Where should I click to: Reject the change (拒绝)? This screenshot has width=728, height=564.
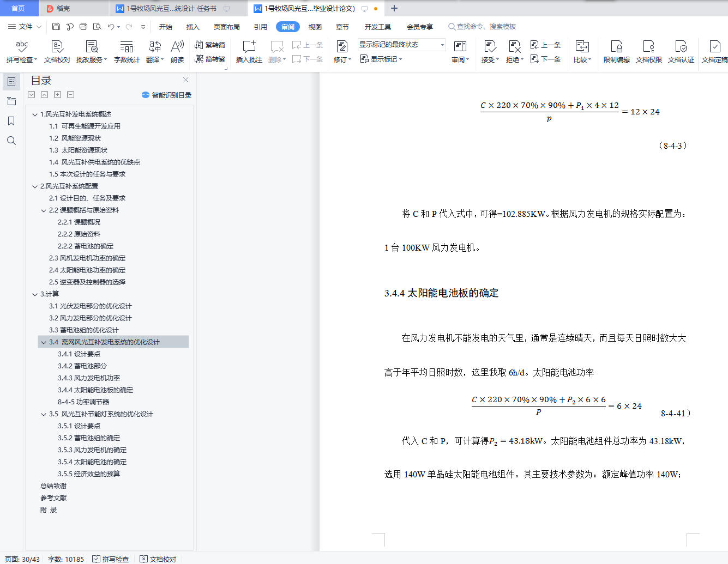click(x=514, y=52)
